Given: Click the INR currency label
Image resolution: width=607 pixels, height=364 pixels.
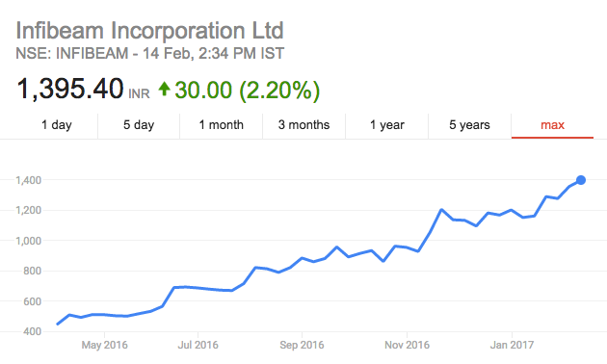Looking at the screenshot, I should [x=139, y=94].
